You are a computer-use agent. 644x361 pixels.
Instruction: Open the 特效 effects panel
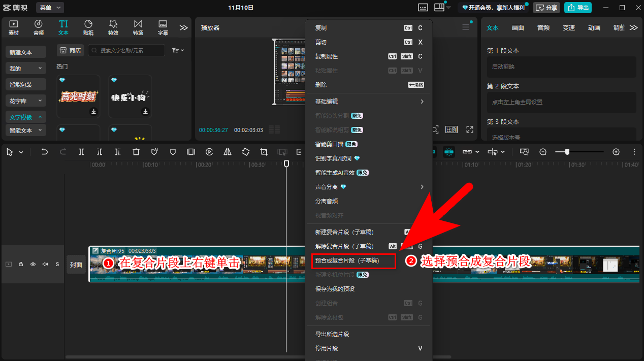(x=113, y=27)
